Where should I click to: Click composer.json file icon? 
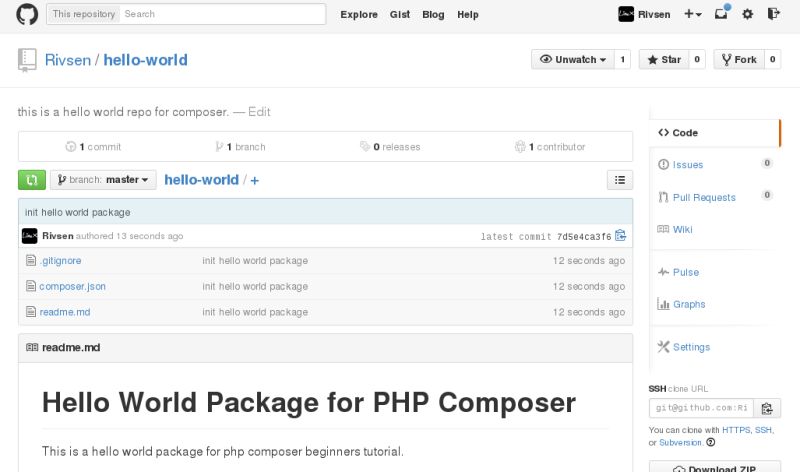[x=31, y=286]
